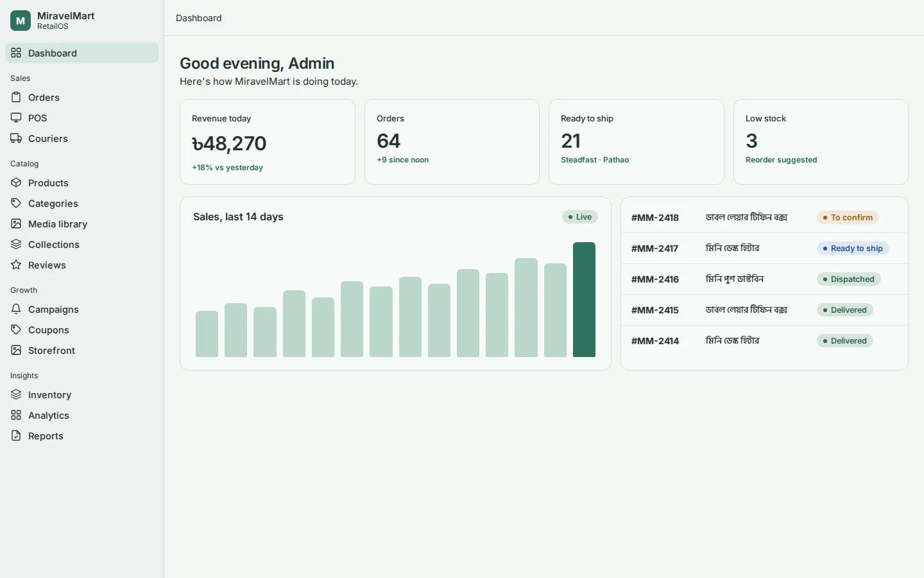Click the Catalog section heading in sidebar
924x578 pixels.
click(x=24, y=164)
